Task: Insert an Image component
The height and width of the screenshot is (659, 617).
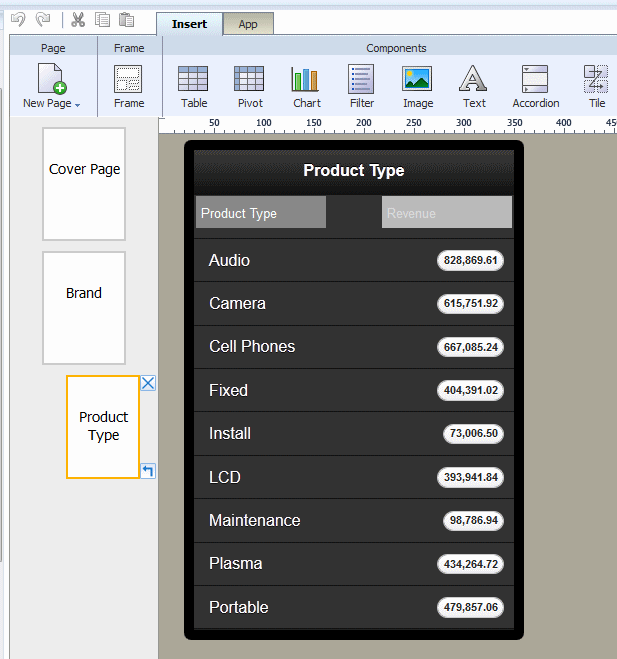Action: coord(417,86)
